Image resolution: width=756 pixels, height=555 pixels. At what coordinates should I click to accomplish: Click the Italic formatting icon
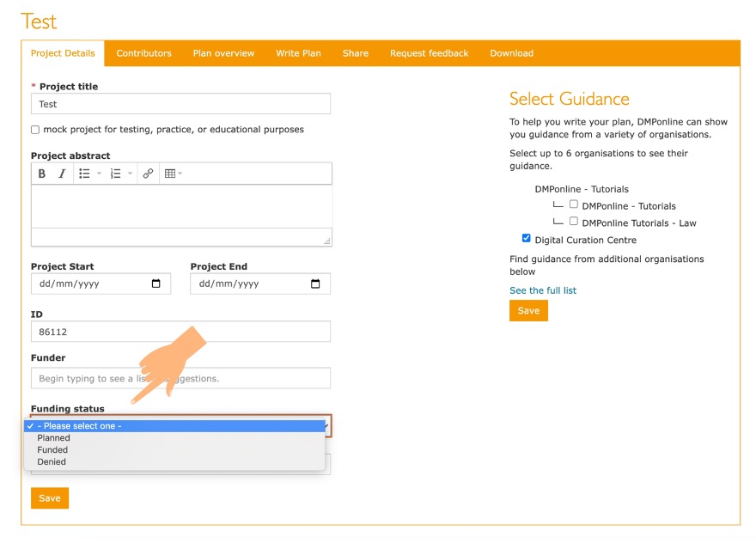62,174
